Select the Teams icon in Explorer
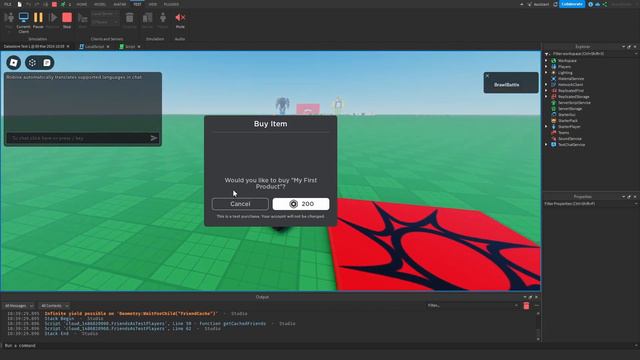Viewport: 640px width, 360px height. click(x=554, y=133)
